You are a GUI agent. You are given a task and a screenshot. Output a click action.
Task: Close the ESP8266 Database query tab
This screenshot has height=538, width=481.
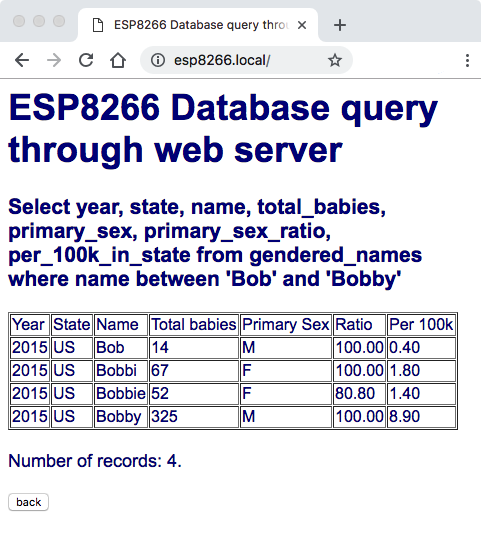302,25
